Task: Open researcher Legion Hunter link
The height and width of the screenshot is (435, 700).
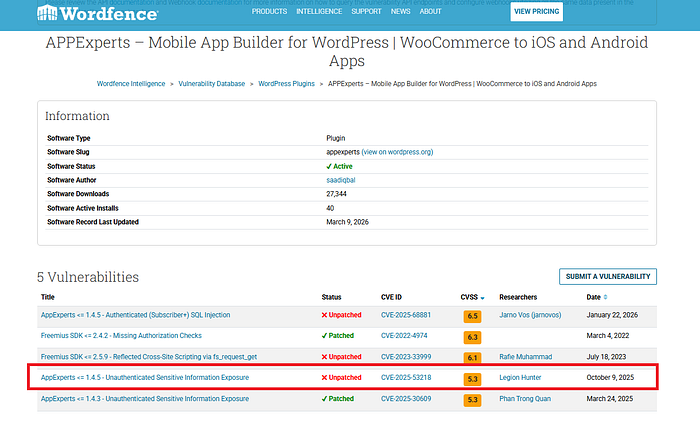Action: click(520, 377)
